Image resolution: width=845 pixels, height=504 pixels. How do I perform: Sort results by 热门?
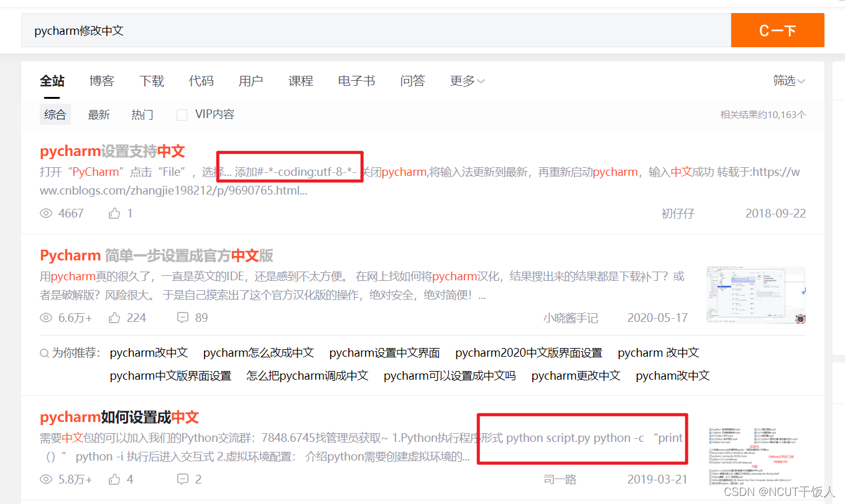point(142,114)
